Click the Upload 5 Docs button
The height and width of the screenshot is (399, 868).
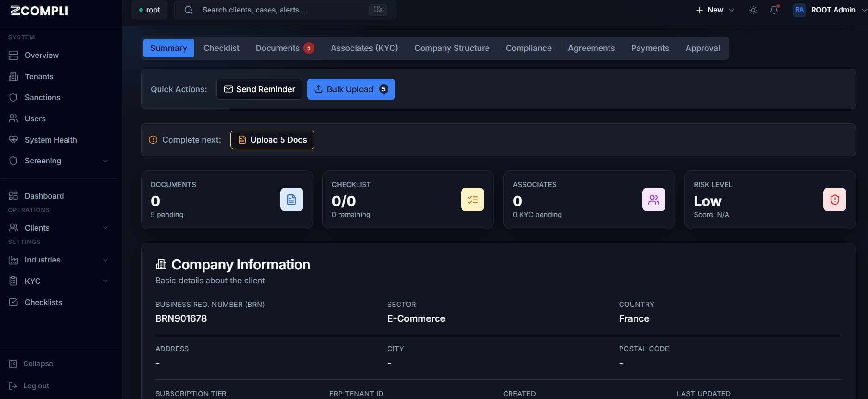[272, 140]
